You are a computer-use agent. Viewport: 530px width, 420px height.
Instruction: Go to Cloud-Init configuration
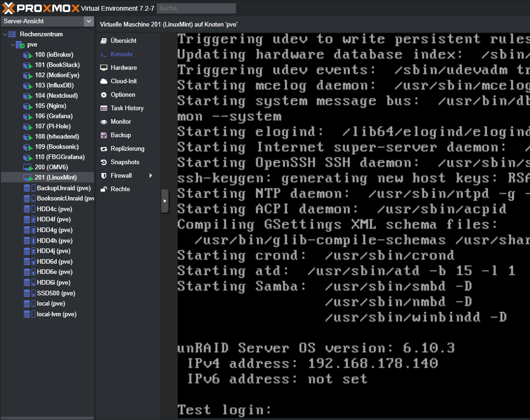(x=128, y=81)
